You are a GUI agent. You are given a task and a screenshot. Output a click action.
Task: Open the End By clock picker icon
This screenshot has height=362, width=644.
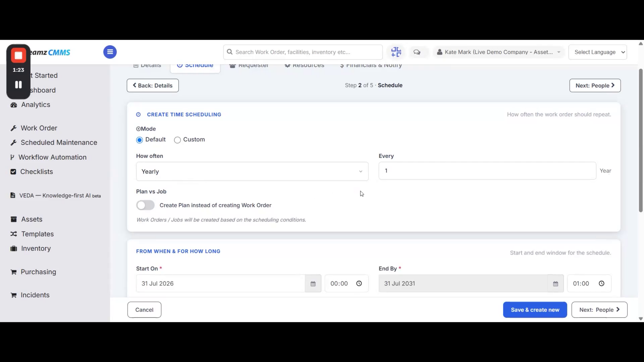click(602, 283)
